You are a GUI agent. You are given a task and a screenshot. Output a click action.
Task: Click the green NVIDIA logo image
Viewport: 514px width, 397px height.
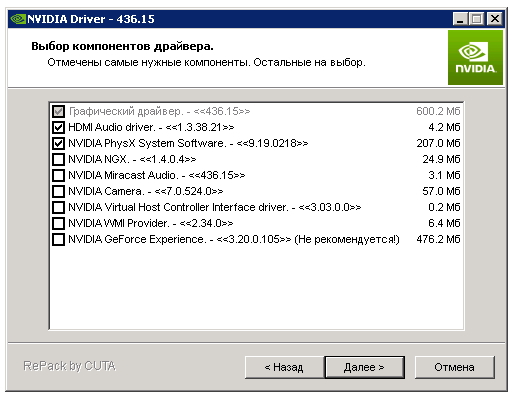click(475, 57)
